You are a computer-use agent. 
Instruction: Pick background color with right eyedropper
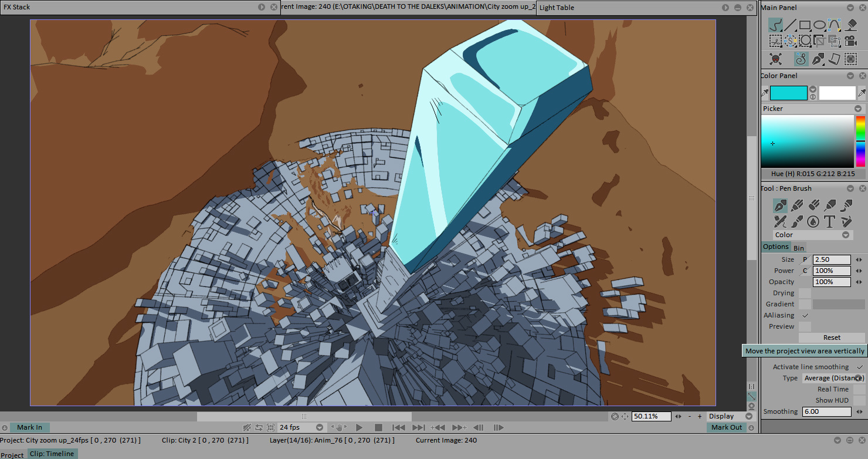(x=862, y=93)
